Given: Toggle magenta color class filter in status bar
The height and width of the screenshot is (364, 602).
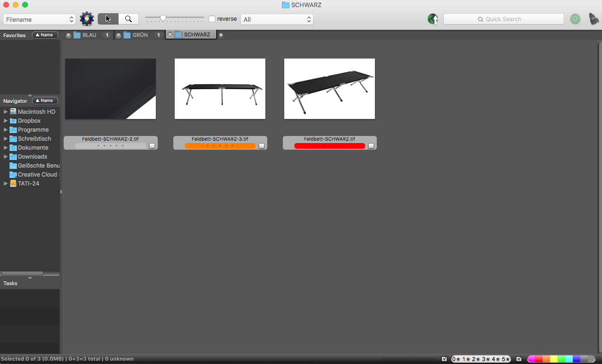Looking at the screenshot, I should pos(531,359).
